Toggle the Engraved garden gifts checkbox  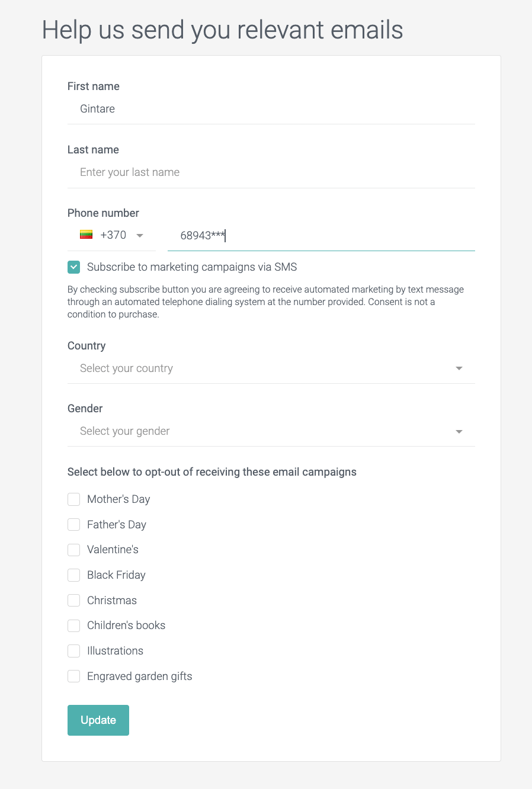pos(73,676)
